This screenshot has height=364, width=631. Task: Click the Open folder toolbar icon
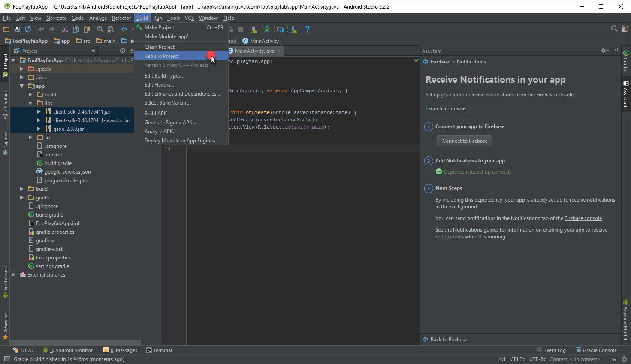(x=6, y=29)
